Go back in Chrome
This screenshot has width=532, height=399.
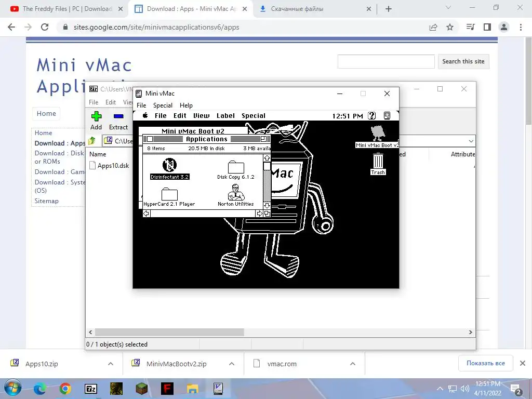11,27
